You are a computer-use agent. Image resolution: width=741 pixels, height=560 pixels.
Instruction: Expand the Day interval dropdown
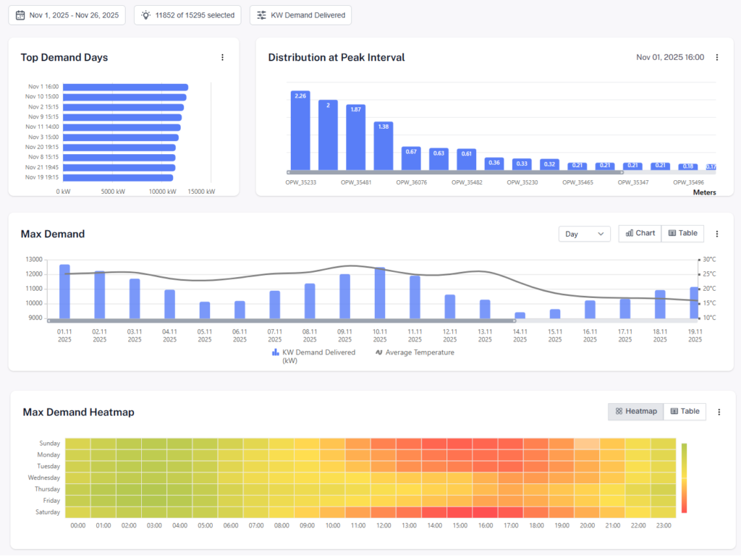(x=585, y=234)
